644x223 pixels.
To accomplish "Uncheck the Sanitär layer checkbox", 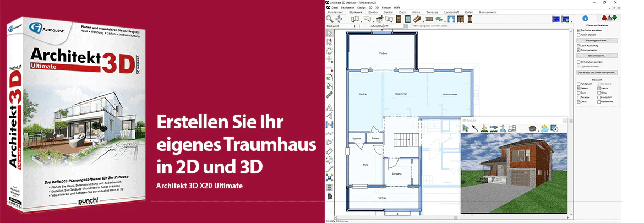I will pos(599,88).
